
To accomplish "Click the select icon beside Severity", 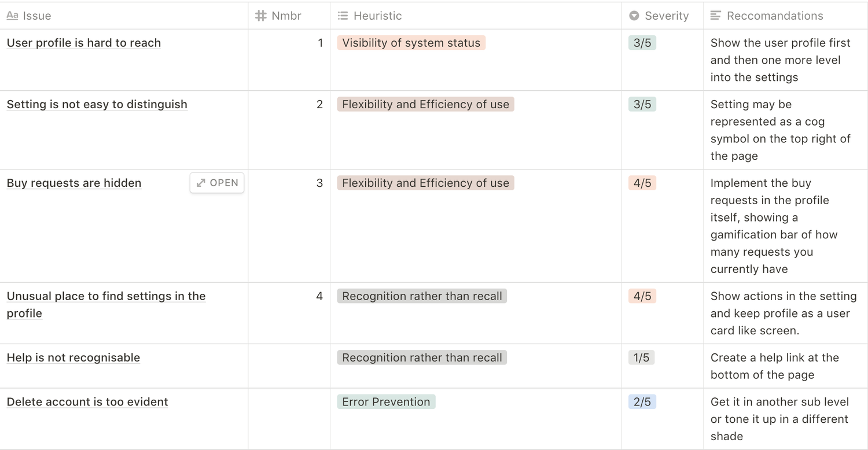I will coord(634,16).
